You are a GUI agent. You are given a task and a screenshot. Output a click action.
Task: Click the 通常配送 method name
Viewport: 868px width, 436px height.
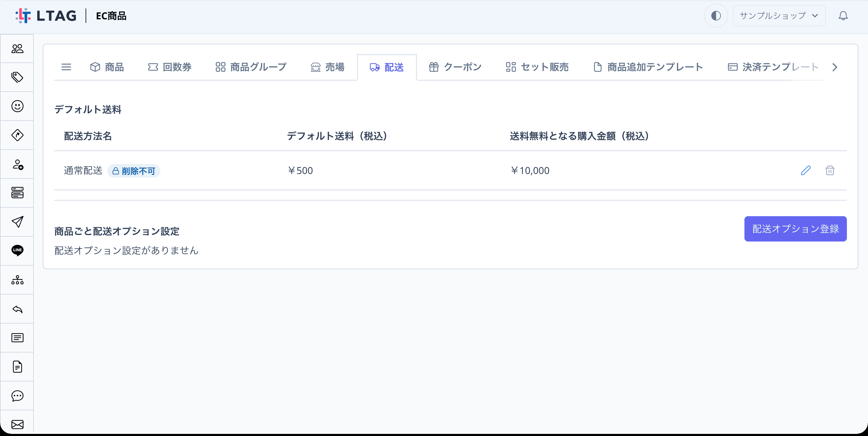[x=83, y=171]
